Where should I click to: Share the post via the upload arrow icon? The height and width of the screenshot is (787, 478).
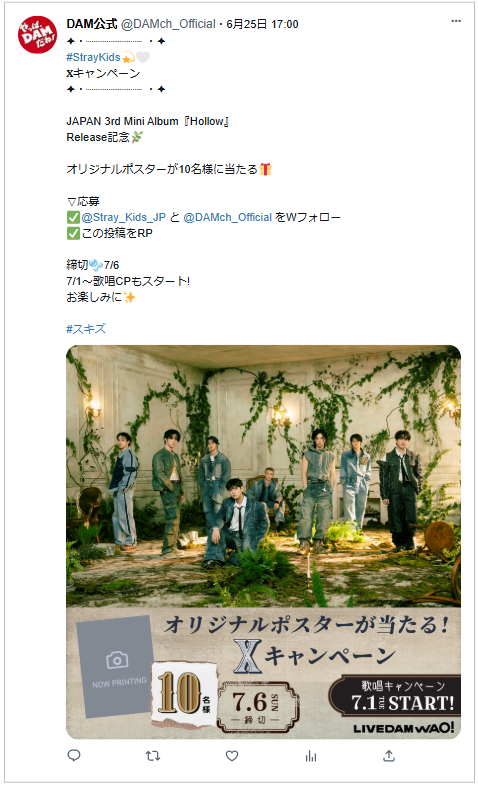click(x=389, y=755)
